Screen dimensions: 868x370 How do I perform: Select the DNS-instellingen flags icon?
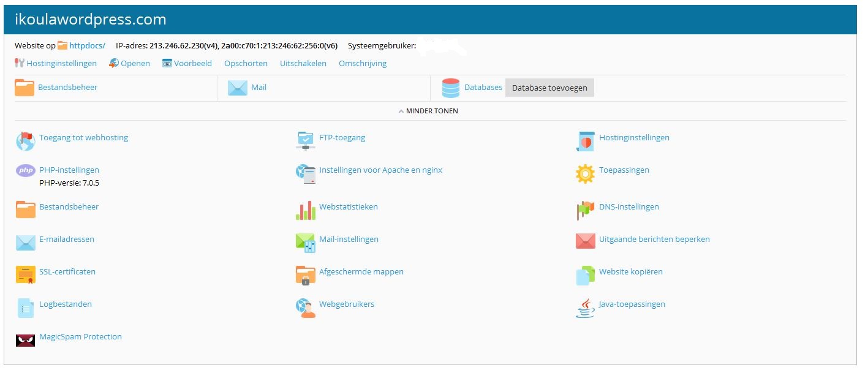pos(585,210)
